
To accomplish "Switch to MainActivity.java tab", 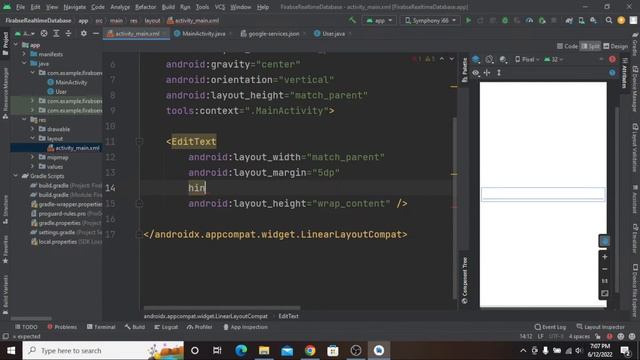I will tap(203, 34).
